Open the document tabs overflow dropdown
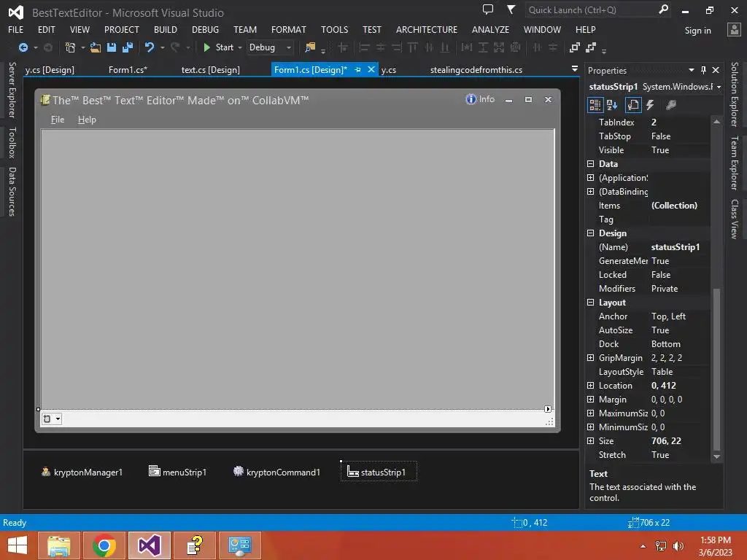The width and height of the screenshot is (747, 560). tap(575, 69)
